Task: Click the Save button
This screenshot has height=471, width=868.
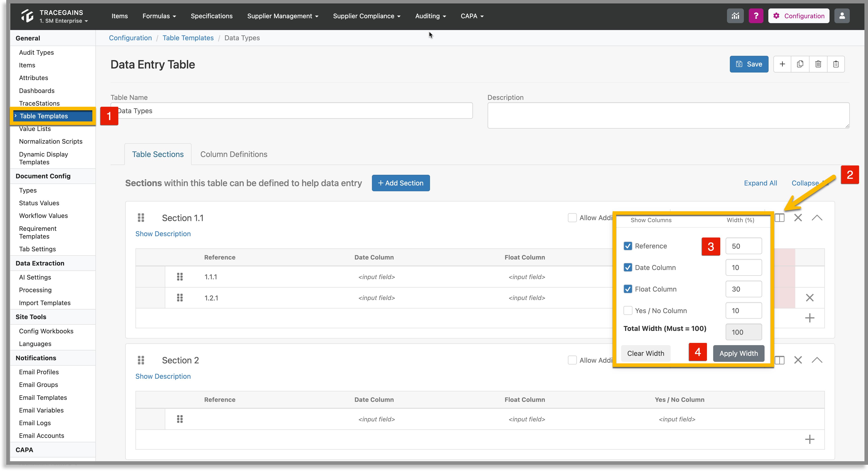Action: (x=749, y=64)
